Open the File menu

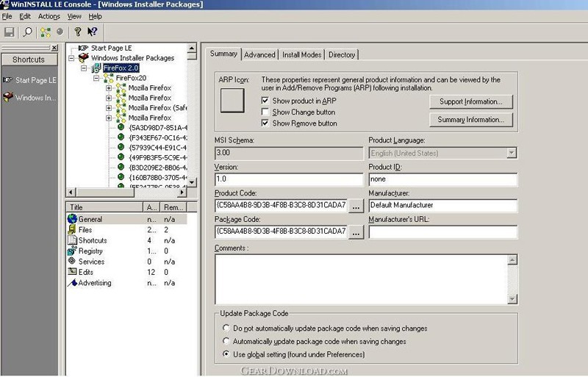pyautogui.click(x=7, y=16)
